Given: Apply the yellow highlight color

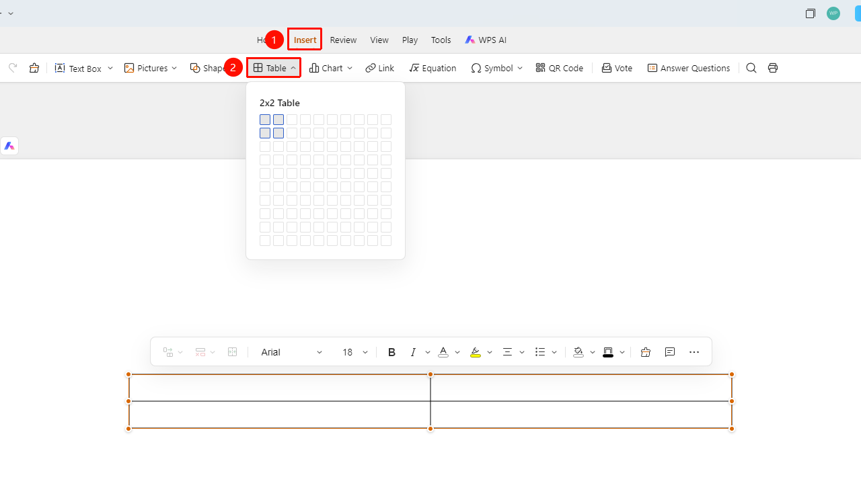Looking at the screenshot, I should coord(476,352).
